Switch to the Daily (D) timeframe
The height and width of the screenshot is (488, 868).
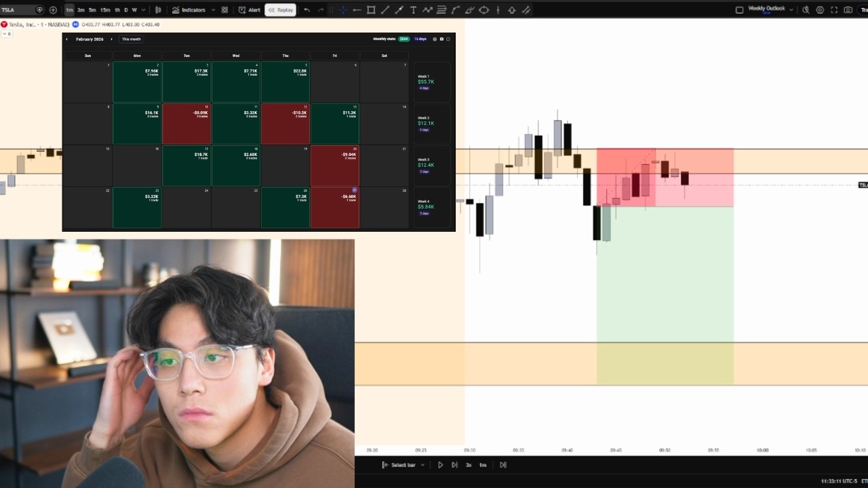tap(125, 10)
